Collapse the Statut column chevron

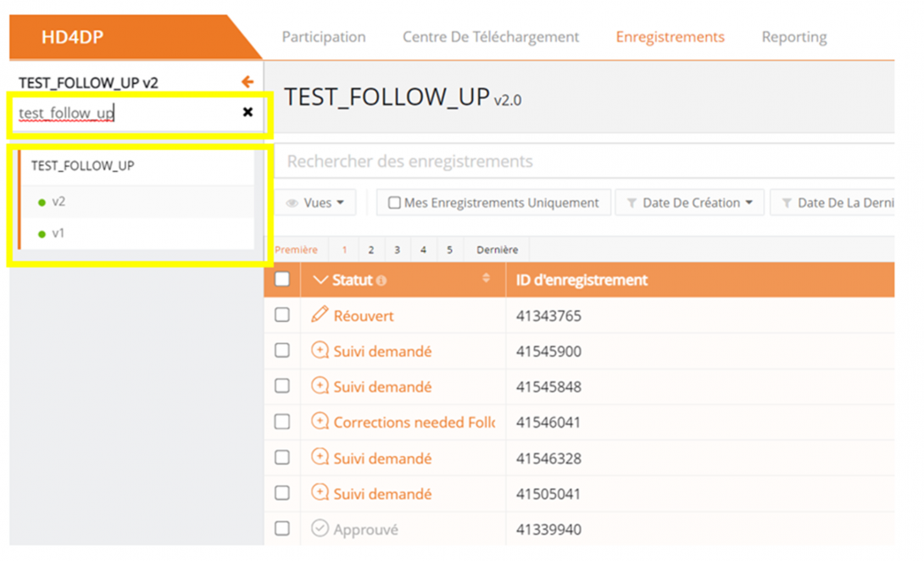tap(320, 280)
